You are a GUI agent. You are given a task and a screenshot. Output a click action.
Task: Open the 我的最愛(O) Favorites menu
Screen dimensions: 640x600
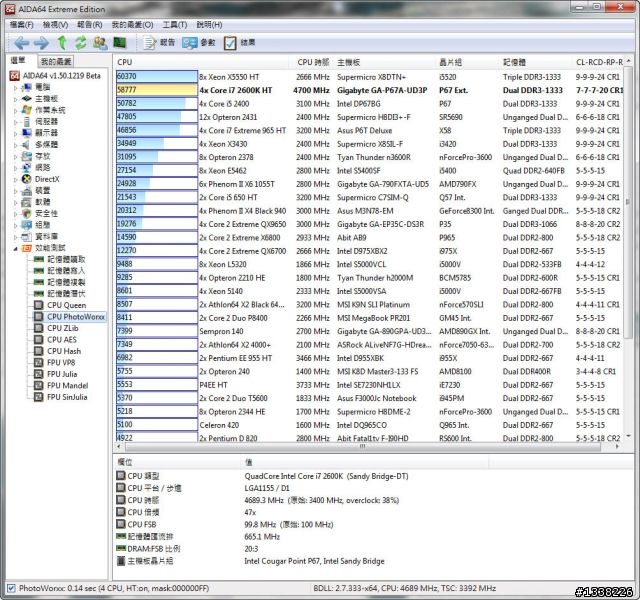(133, 25)
